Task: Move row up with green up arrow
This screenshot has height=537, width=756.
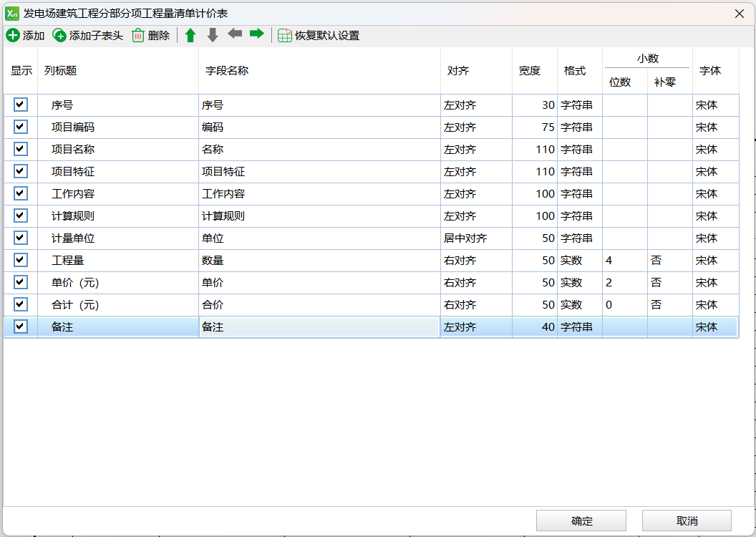Action: pyautogui.click(x=190, y=35)
